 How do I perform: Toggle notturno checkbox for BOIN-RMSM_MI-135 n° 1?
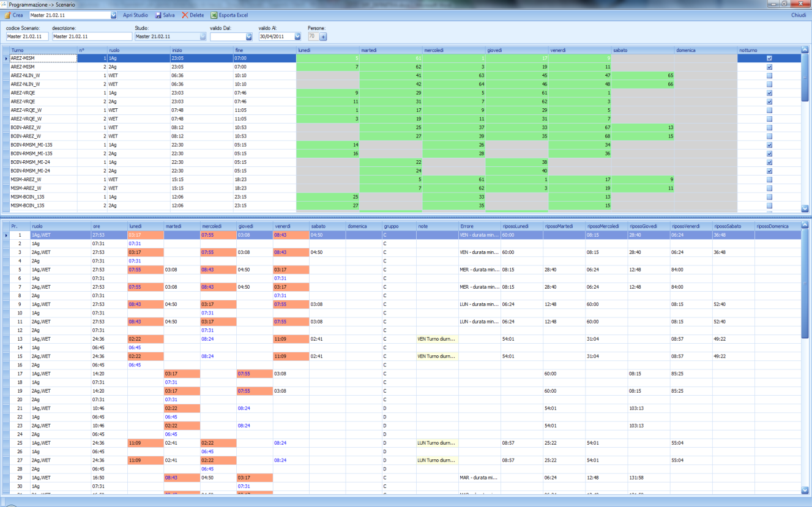point(769,145)
